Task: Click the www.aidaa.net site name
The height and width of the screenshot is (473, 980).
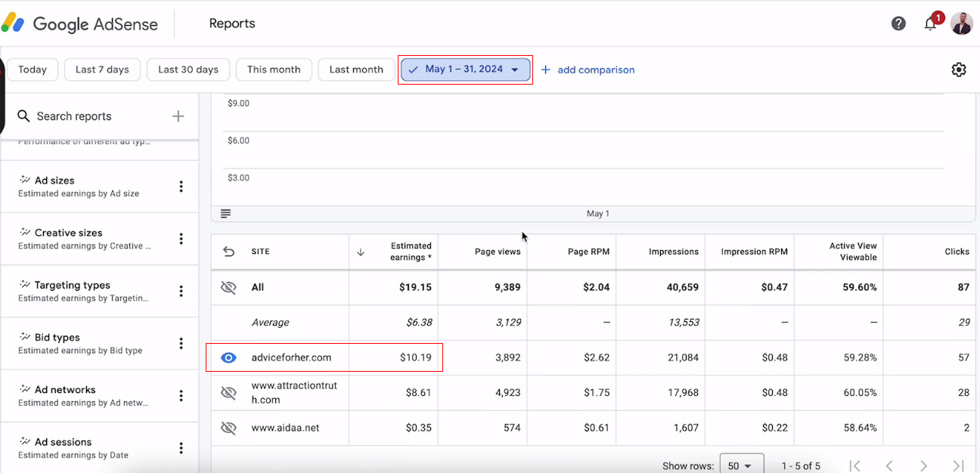Action: [286, 428]
